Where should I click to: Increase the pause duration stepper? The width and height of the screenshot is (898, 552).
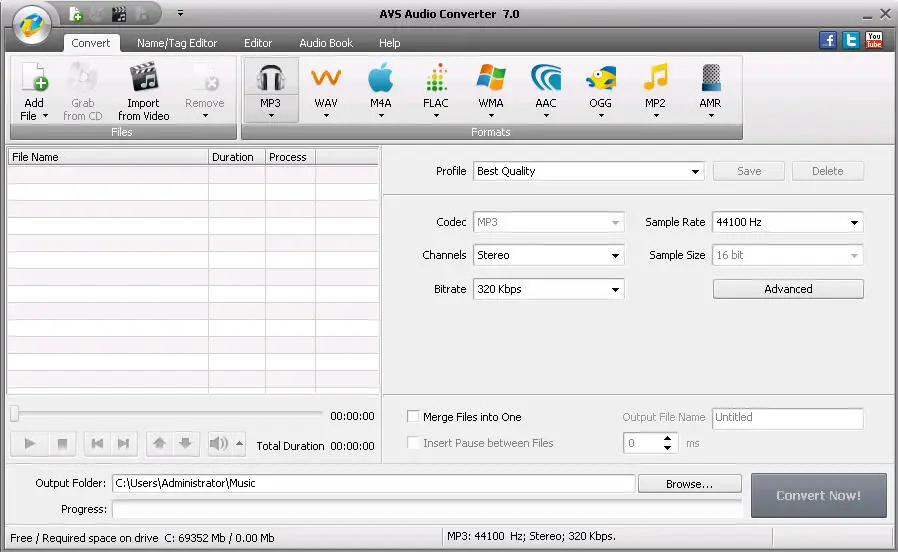[x=667, y=438]
